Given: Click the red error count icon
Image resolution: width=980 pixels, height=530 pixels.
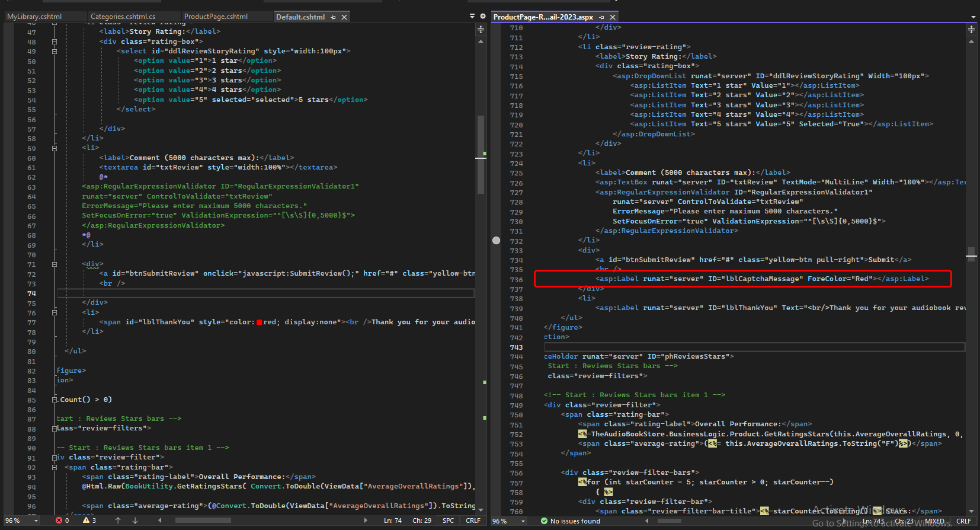Looking at the screenshot, I should click(x=59, y=521).
